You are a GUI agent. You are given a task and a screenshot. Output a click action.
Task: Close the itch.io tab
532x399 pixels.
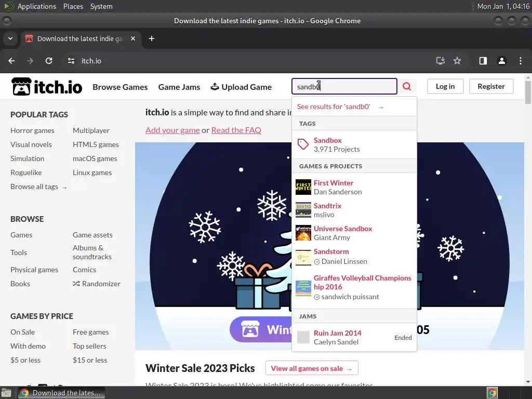pos(133,38)
